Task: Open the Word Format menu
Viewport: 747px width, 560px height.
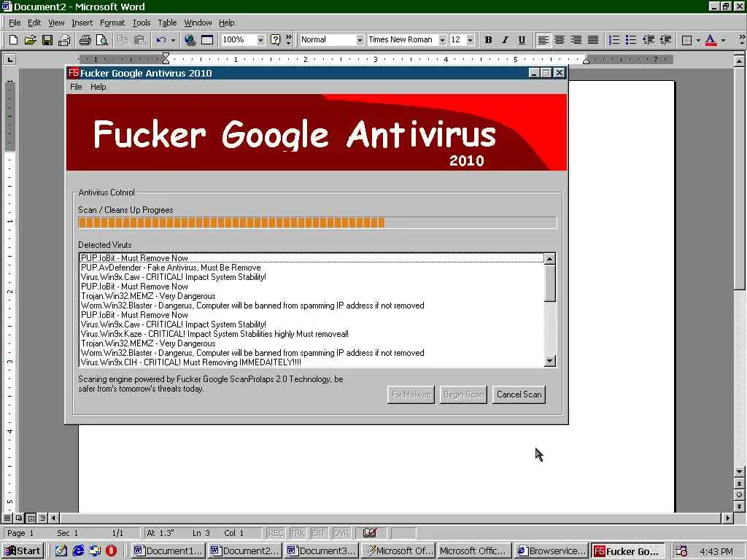Action: tap(112, 23)
